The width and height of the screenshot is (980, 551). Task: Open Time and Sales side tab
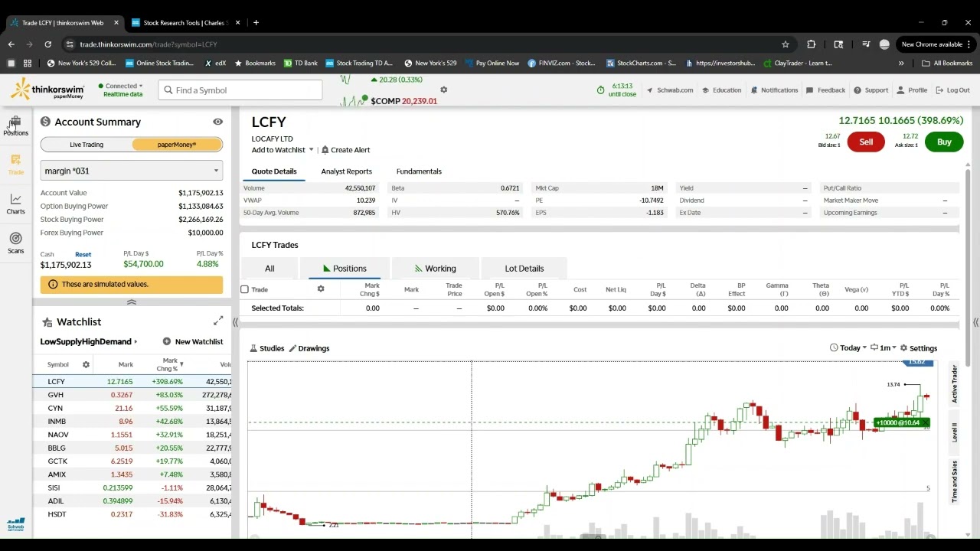point(954,481)
